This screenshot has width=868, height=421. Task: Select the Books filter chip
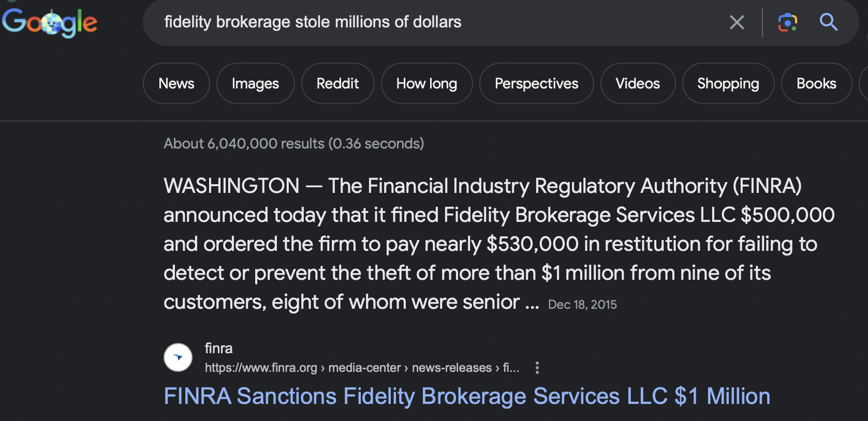(816, 83)
